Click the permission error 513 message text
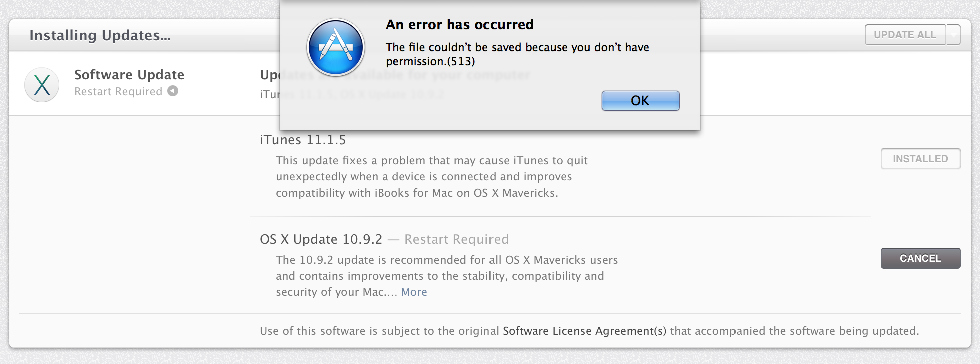Image resolution: width=980 pixels, height=364 pixels. coord(517,54)
